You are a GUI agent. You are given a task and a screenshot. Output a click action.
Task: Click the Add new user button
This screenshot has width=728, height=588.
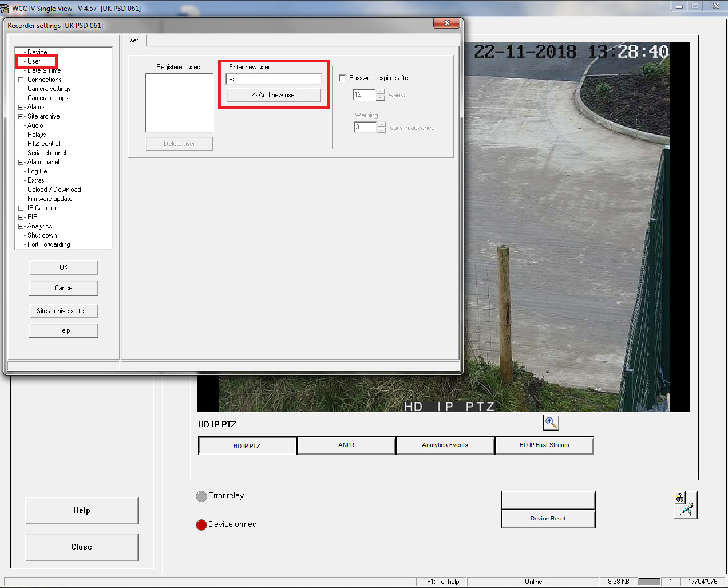pos(274,95)
